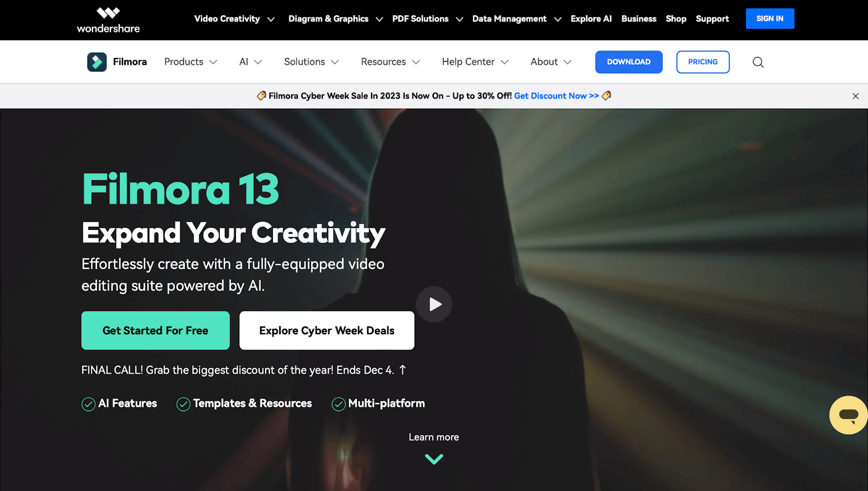Open the search magnifier icon
Screen dimensions: 868x491
coord(758,62)
